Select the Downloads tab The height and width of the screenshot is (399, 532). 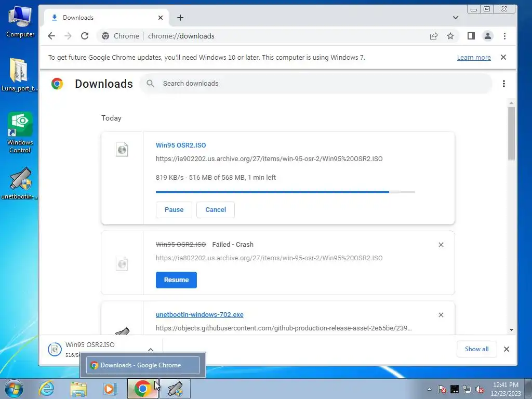click(107, 18)
